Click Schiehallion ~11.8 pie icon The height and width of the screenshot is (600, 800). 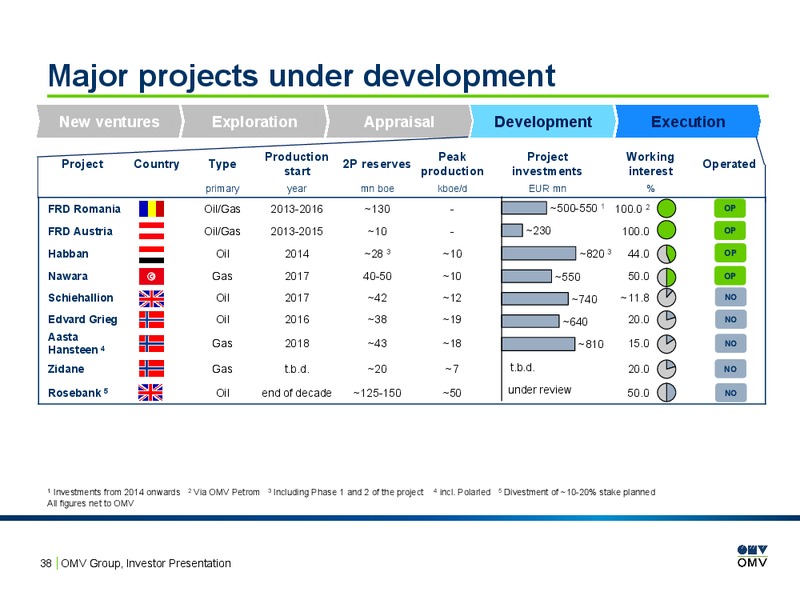[x=666, y=297]
